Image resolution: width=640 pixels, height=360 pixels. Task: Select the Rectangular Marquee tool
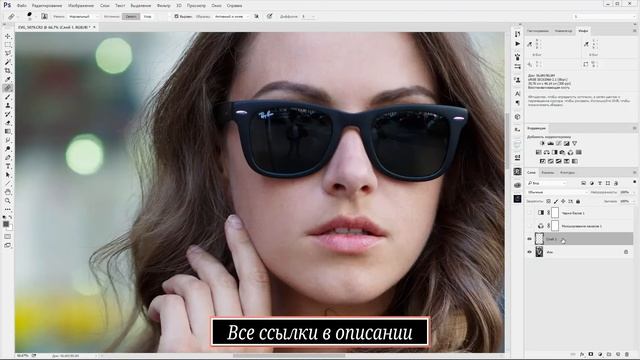point(8,45)
